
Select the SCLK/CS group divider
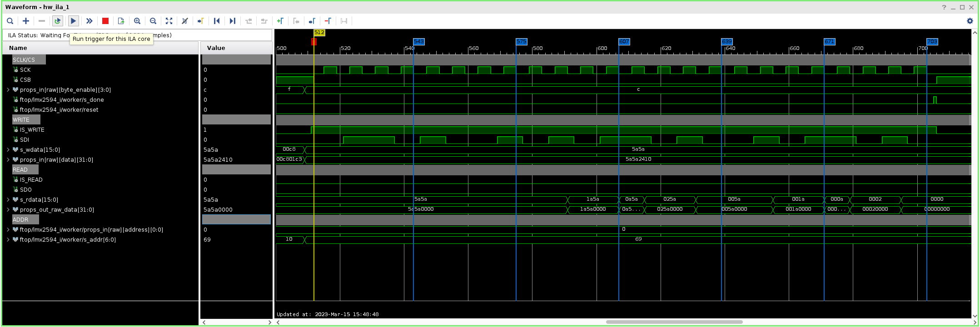(x=29, y=60)
